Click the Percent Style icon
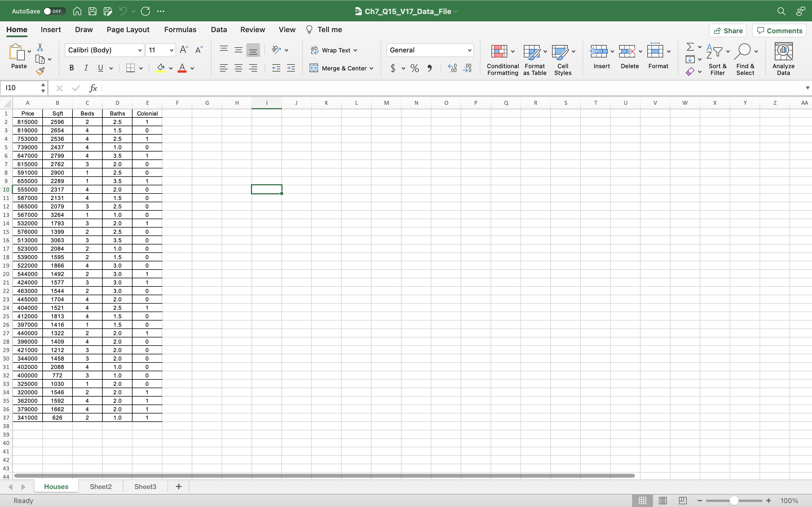The height and width of the screenshot is (507, 812). [414, 68]
